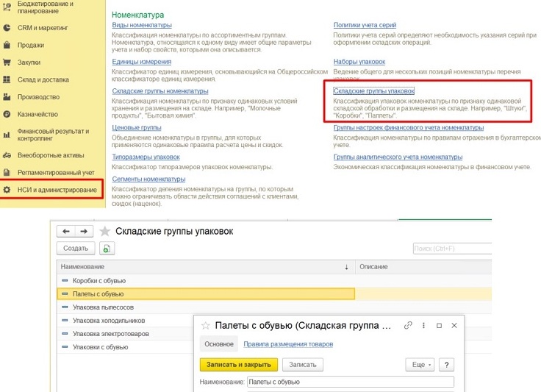541x392 pixels.
Task: Open Группы настроек финансового учета номенклатуры
Action: [x=409, y=128]
